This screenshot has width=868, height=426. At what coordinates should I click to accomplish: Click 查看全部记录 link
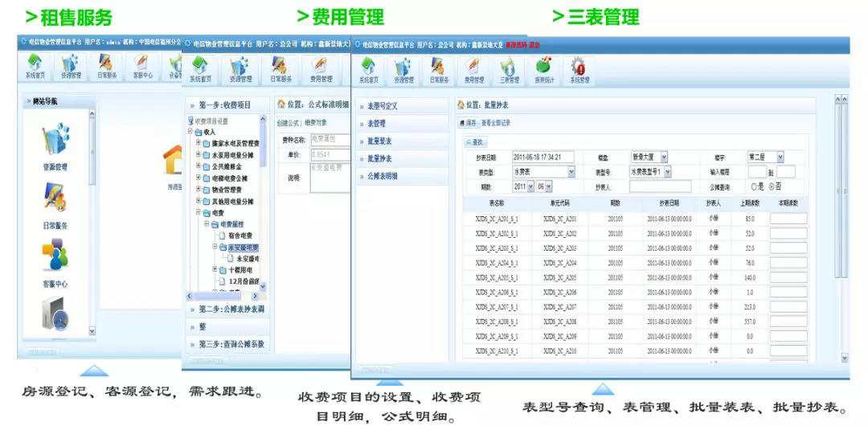(x=495, y=123)
